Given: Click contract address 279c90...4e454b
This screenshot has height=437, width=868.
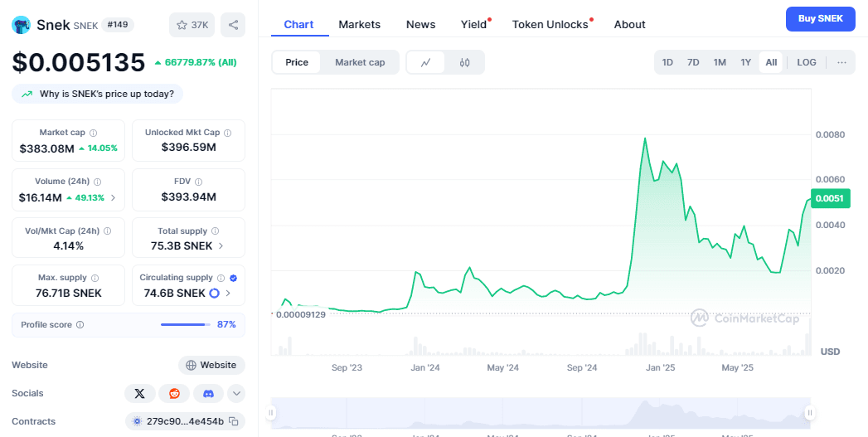Looking at the screenshot, I should point(185,421).
